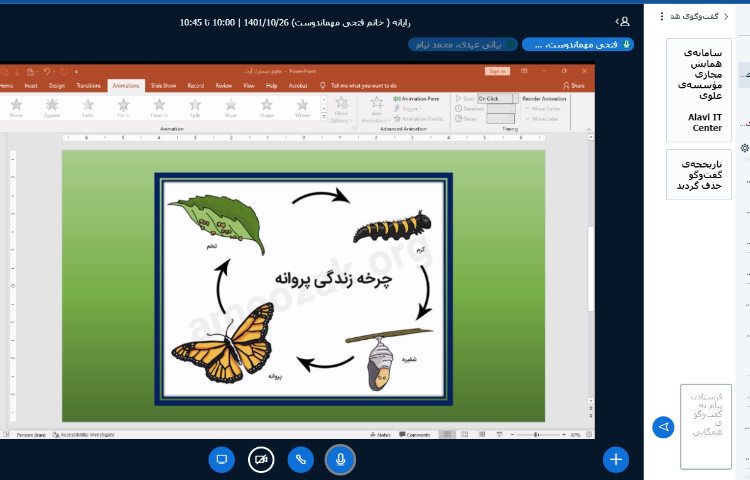The width and height of the screenshot is (750, 480).
Task: Toggle the webcam button
Action: [x=261, y=459]
